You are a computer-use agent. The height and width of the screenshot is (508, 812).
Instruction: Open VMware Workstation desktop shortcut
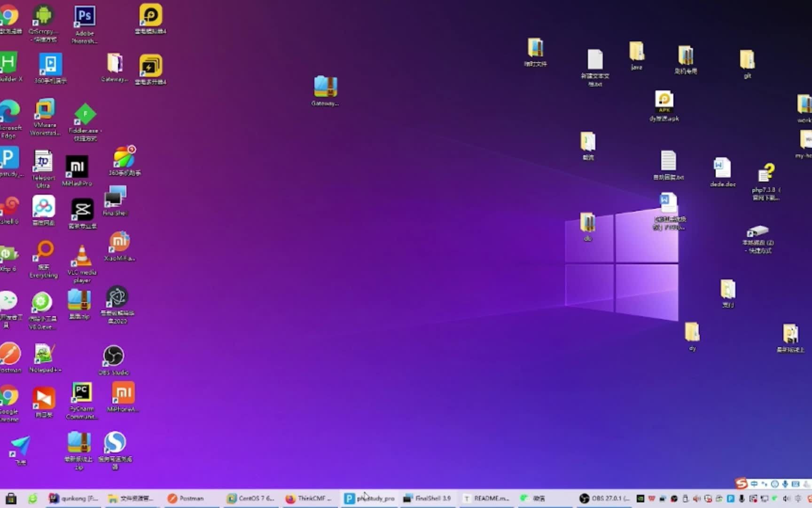tap(45, 118)
